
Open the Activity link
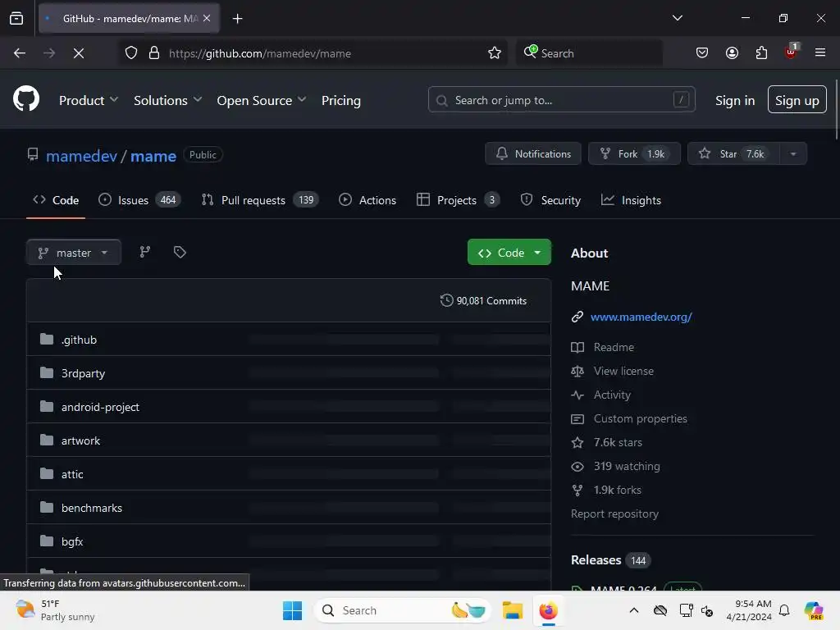click(612, 395)
